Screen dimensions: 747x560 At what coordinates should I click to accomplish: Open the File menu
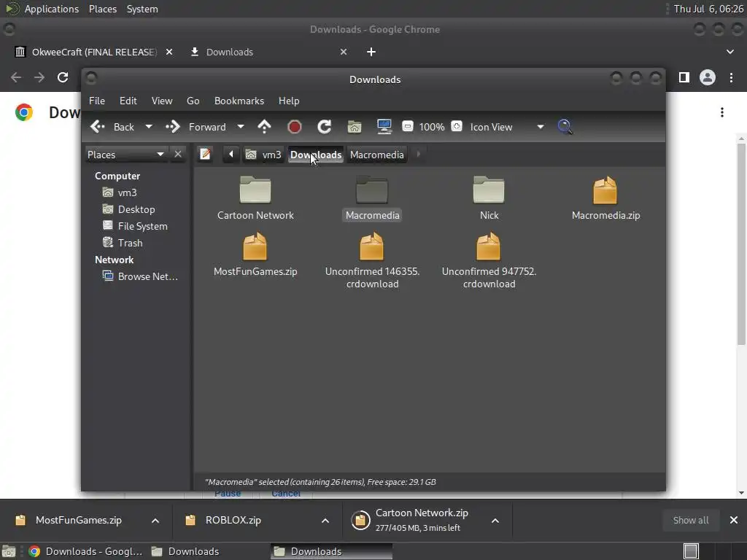click(x=97, y=101)
